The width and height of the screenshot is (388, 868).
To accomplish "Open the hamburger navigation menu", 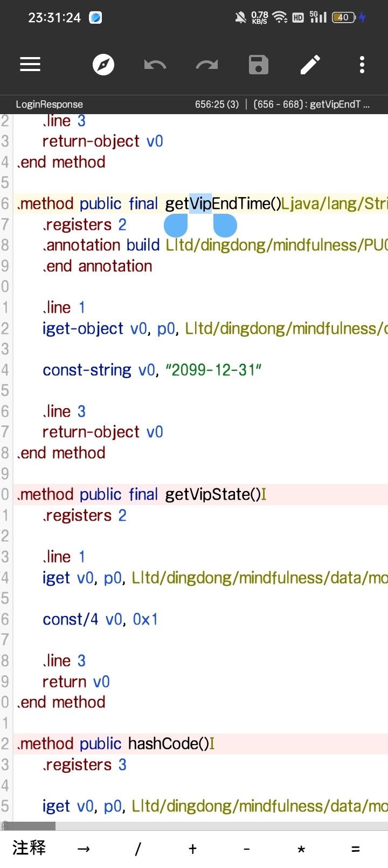I will (30, 65).
